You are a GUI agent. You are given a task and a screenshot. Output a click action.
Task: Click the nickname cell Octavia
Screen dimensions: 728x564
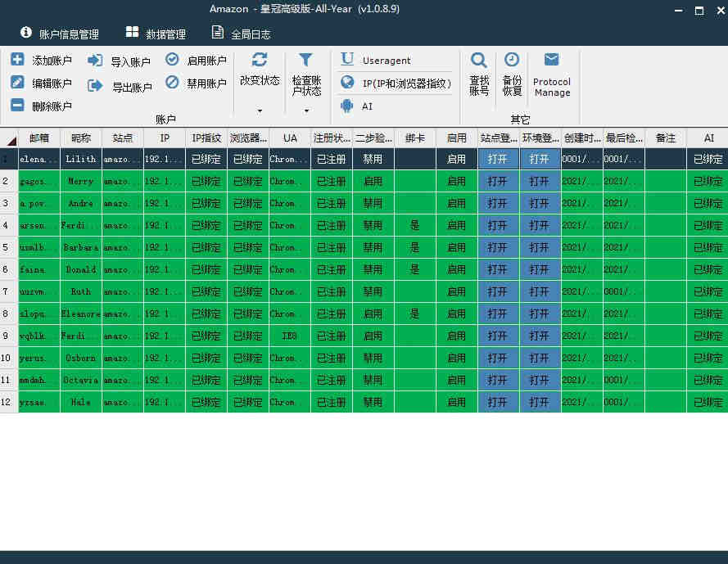[81, 380]
